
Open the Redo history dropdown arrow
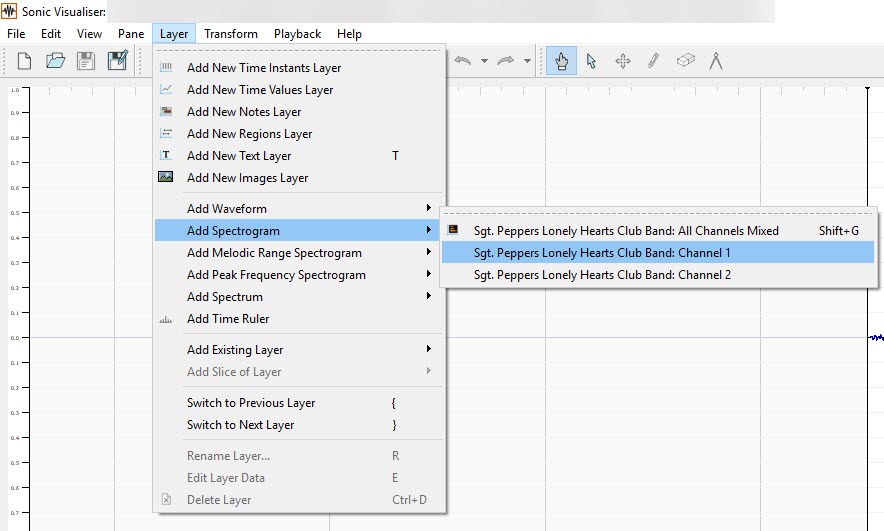[527, 61]
